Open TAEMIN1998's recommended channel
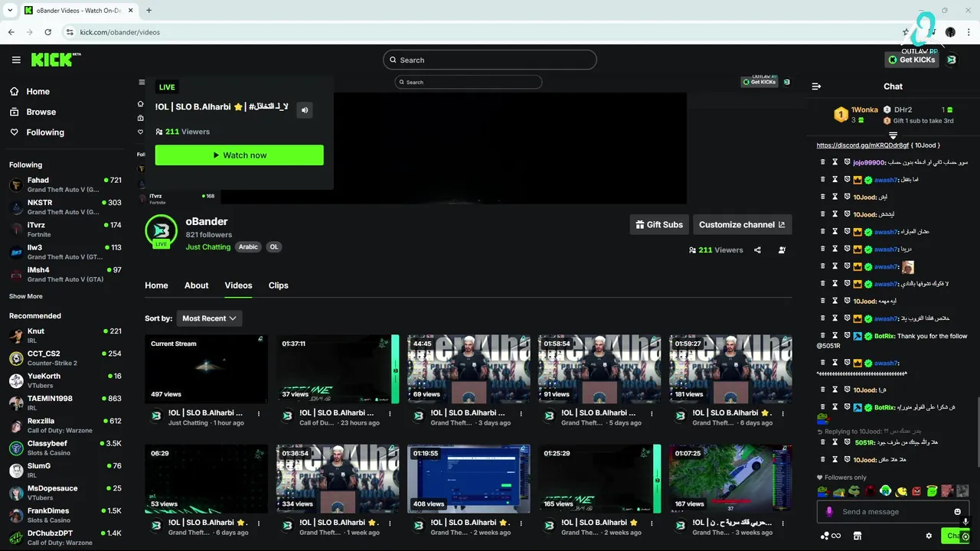 (x=65, y=403)
